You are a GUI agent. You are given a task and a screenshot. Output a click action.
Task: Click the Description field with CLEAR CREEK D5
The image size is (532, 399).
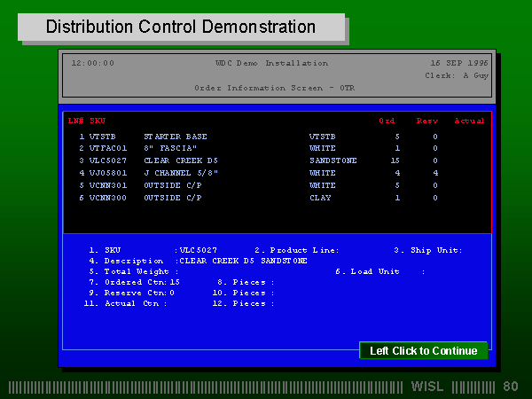(x=242, y=261)
